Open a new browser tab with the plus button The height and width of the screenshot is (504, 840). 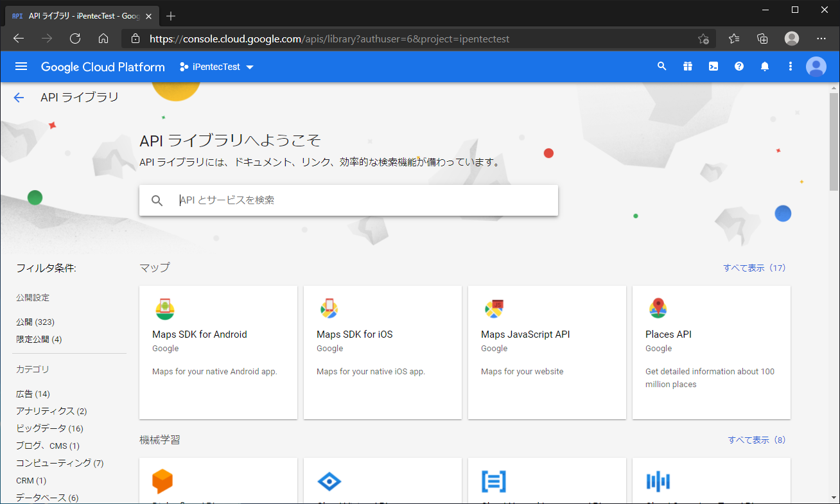pos(171,16)
